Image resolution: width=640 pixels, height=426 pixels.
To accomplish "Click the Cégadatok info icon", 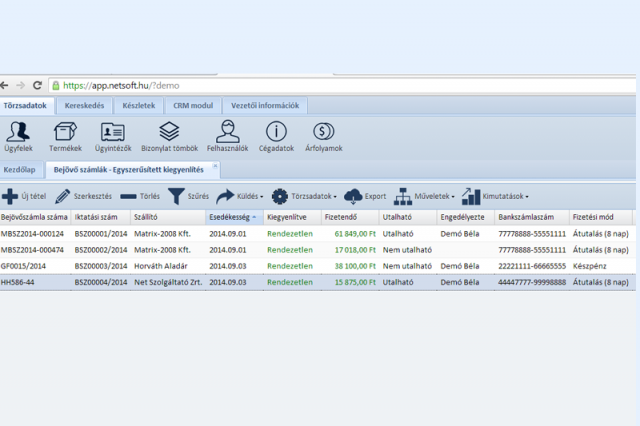I will [276, 134].
